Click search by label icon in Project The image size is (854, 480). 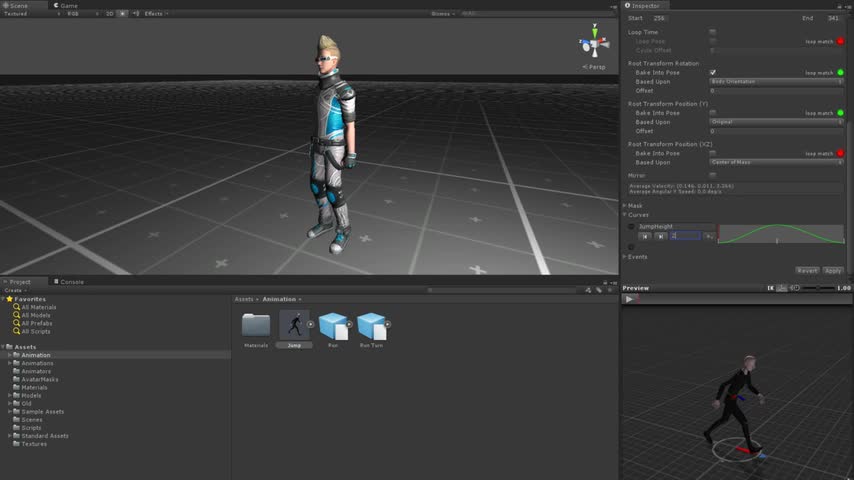(599, 290)
